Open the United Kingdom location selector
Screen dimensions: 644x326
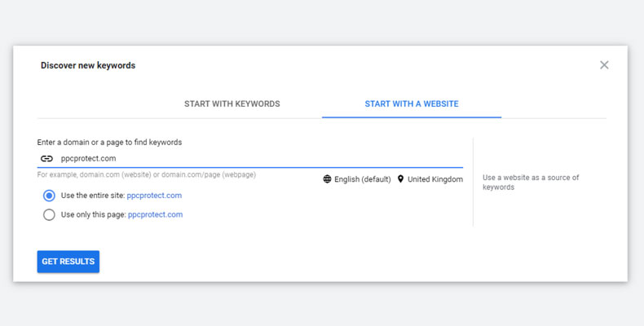point(434,179)
